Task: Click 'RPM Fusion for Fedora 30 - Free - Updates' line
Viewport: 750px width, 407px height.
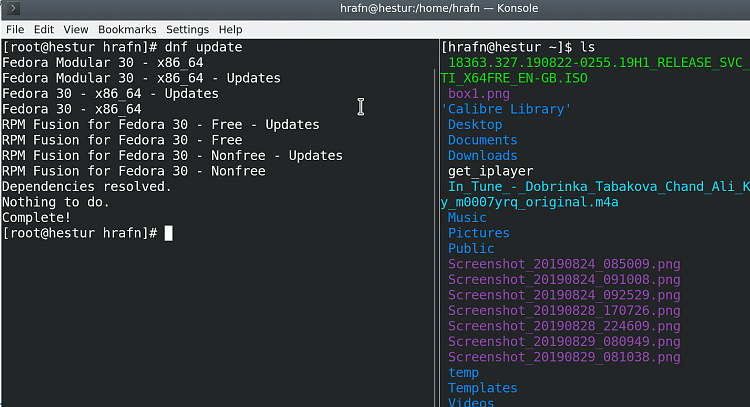Action: pyautogui.click(x=161, y=124)
